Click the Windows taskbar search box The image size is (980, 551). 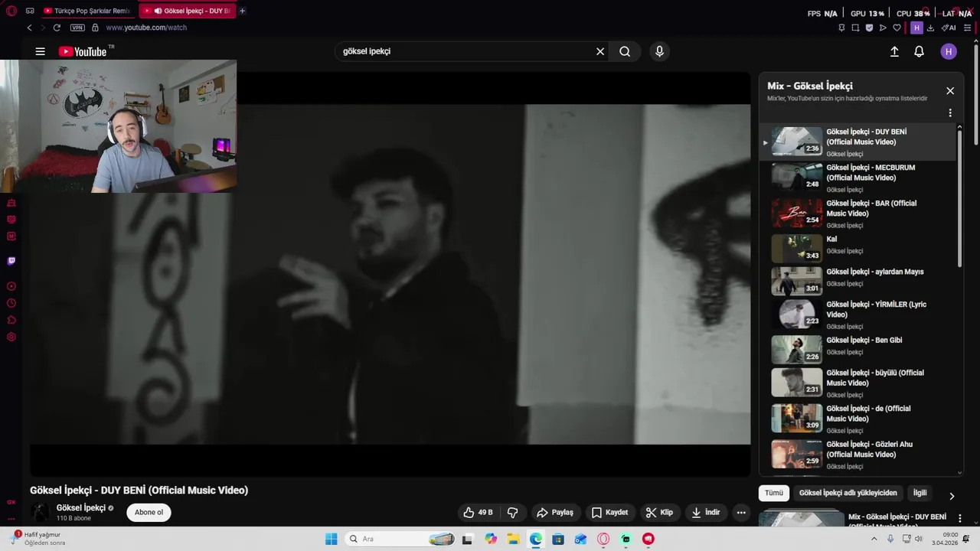pos(400,539)
